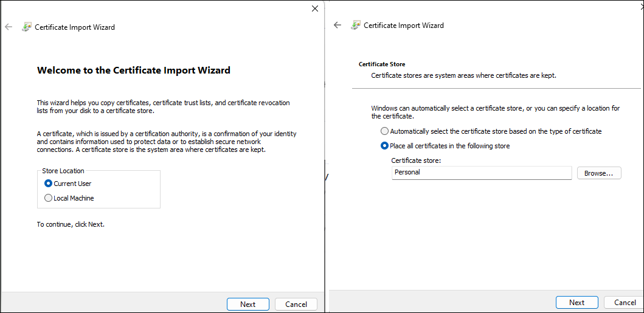Viewport: 644px width, 313px height.
Task: Open the Browse... dialog for certificate stores
Action: click(598, 173)
